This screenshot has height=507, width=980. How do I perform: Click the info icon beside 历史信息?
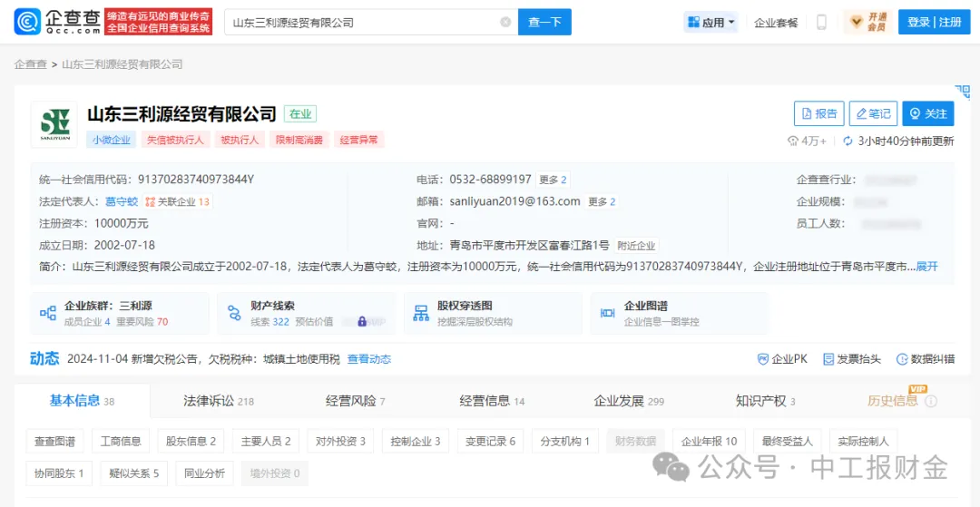point(931,401)
